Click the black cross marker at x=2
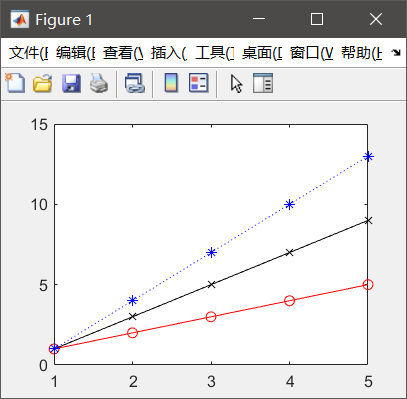 pyautogui.click(x=133, y=317)
